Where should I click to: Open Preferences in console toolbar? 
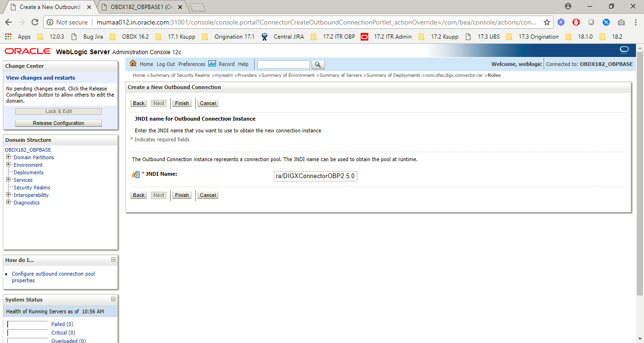pos(192,64)
